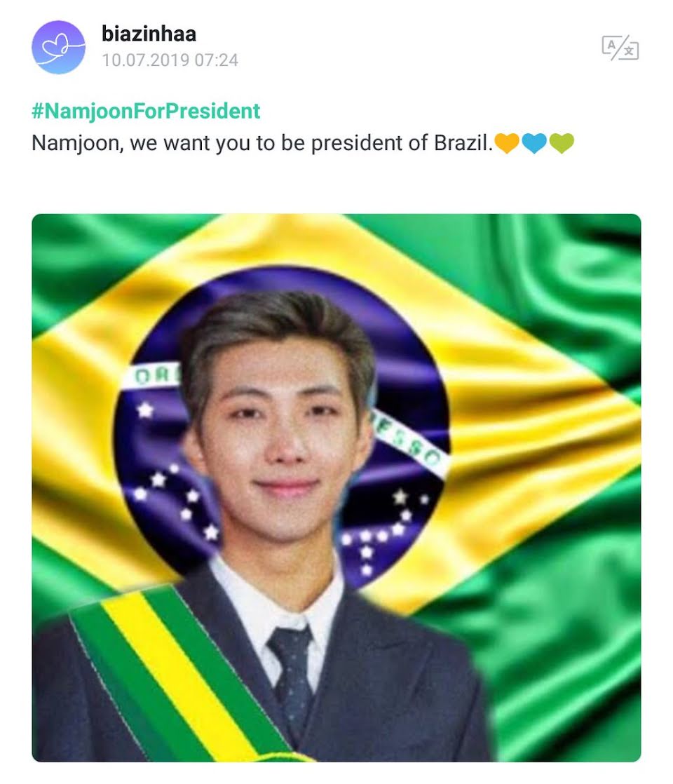The width and height of the screenshot is (673, 784).
Task: Click the single star below the "ORE" lettering
Action: [145, 410]
